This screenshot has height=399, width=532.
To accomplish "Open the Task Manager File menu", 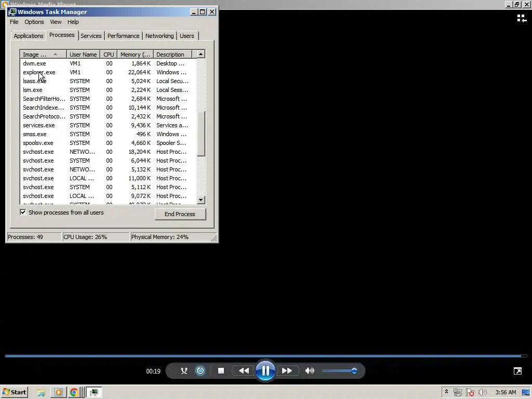I will tap(14, 22).
